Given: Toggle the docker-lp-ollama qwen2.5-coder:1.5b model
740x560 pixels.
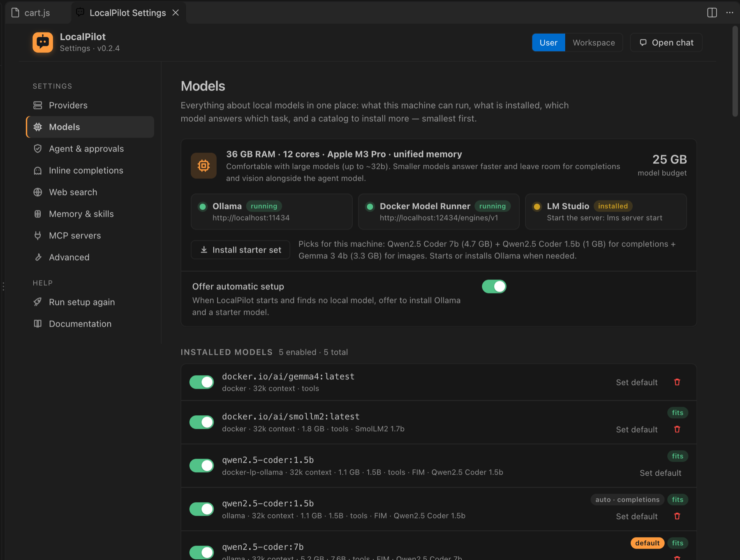Looking at the screenshot, I should click(x=201, y=465).
